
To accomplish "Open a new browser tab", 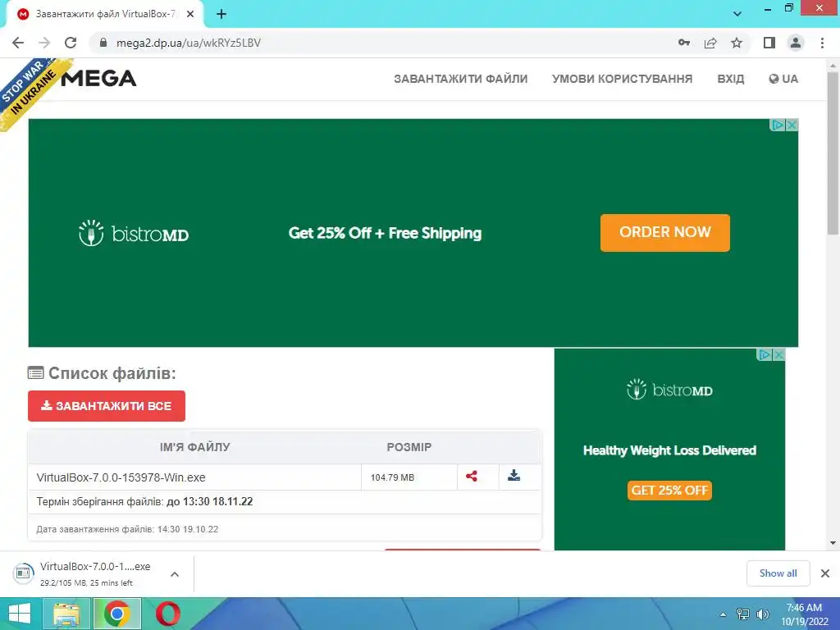I will pyautogui.click(x=221, y=15).
